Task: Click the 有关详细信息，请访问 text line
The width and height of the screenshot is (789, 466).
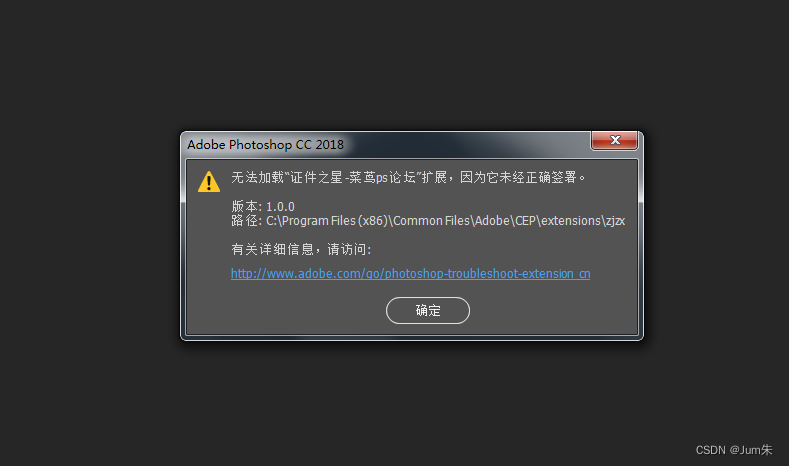Action: [301, 249]
